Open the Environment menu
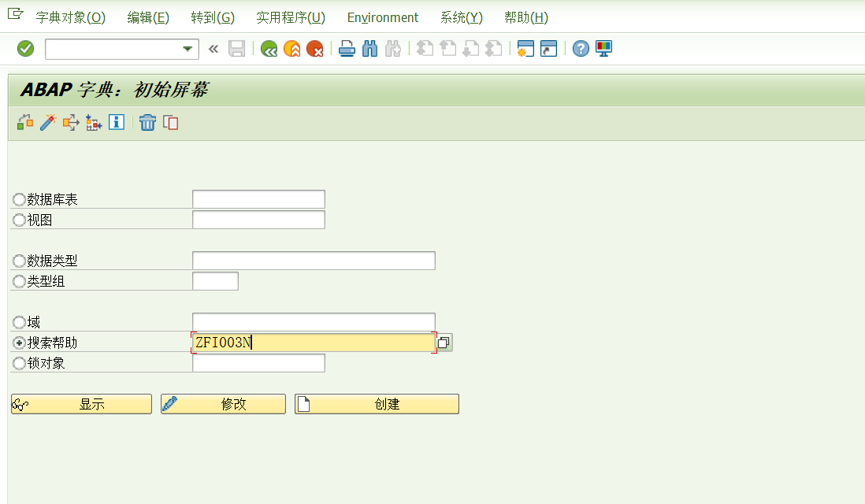This screenshot has height=504, width=865. [382, 17]
